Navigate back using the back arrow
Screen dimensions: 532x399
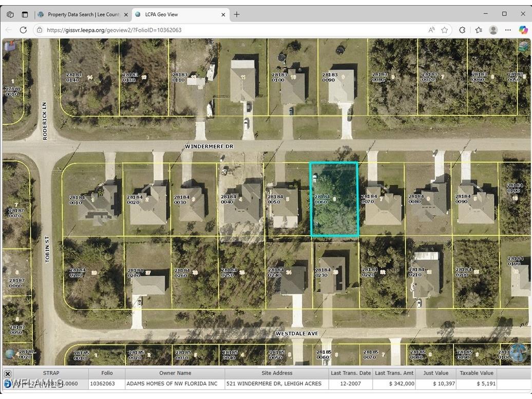[x=8, y=30]
